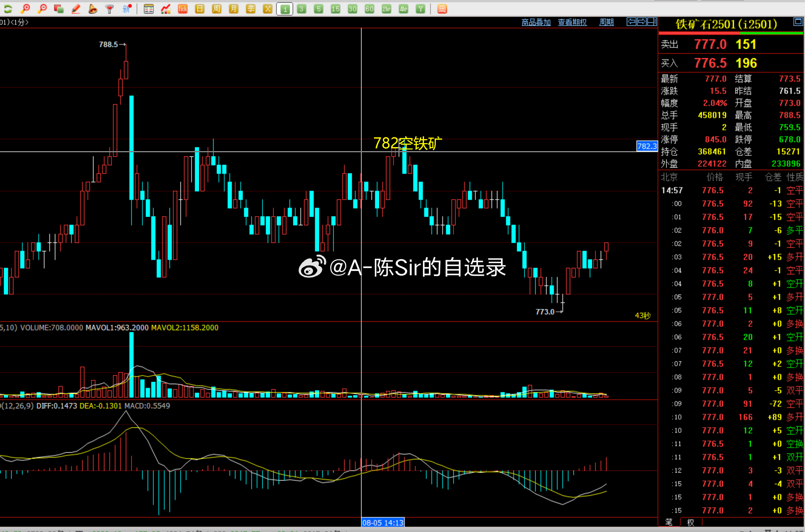Click the 持仓 value 368461
805x532 pixels.
[x=712, y=152]
